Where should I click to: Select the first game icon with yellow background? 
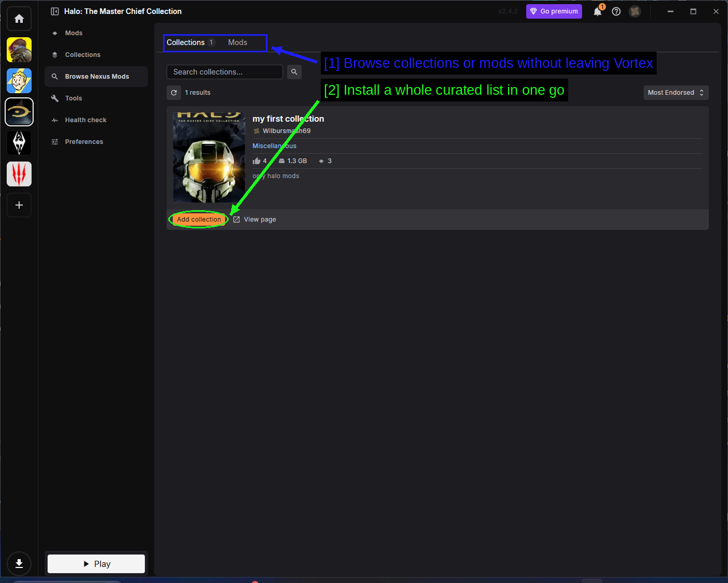coord(19,50)
